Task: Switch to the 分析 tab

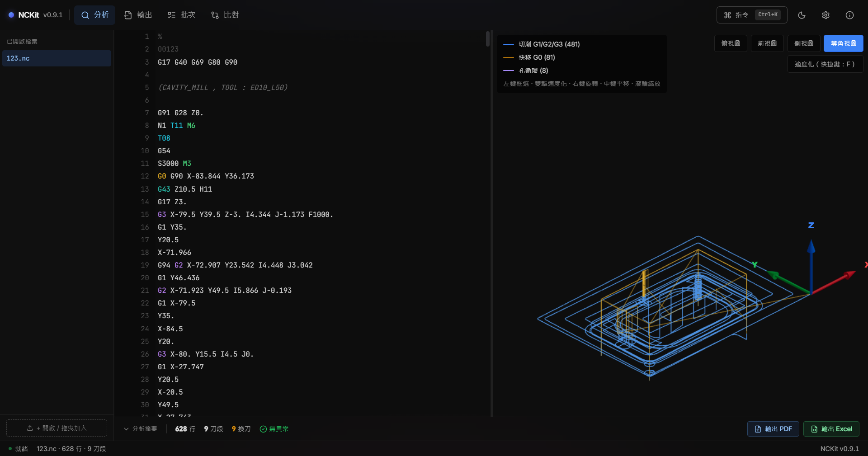Action: pyautogui.click(x=94, y=15)
